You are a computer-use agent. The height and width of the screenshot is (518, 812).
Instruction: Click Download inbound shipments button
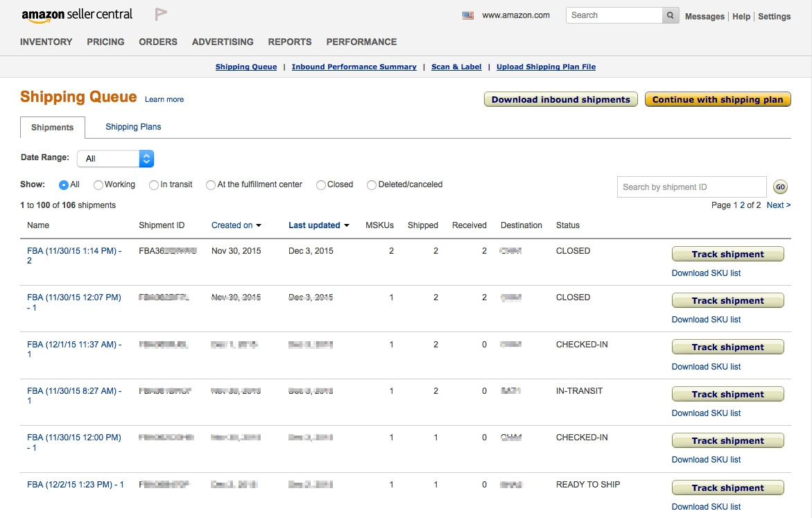560,100
